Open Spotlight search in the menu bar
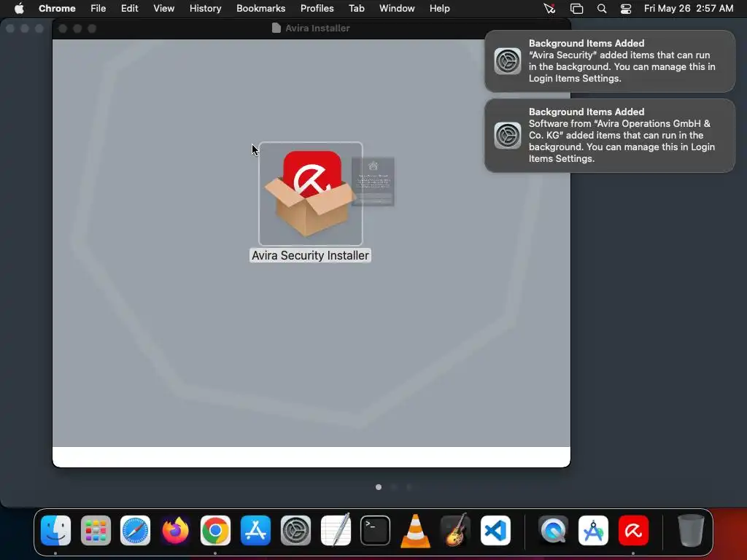Screen dimensions: 747x560 click(x=602, y=9)
